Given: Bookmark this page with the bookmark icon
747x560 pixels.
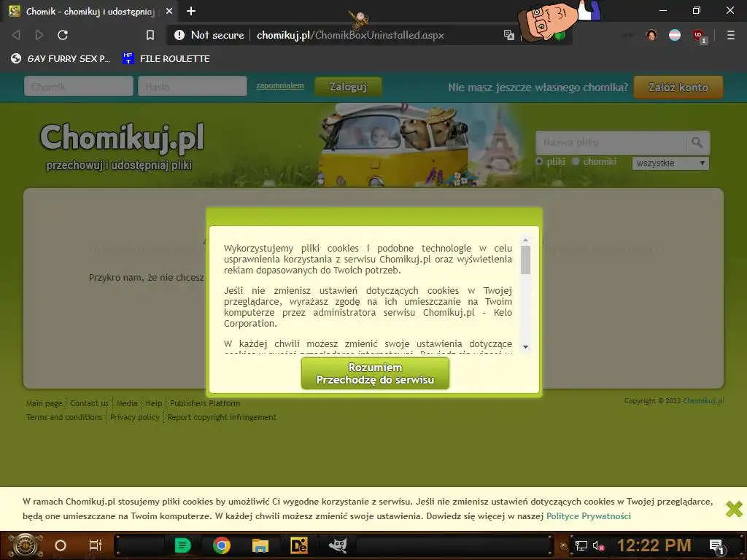Looking at the screenshot, I should coord(150,35).
